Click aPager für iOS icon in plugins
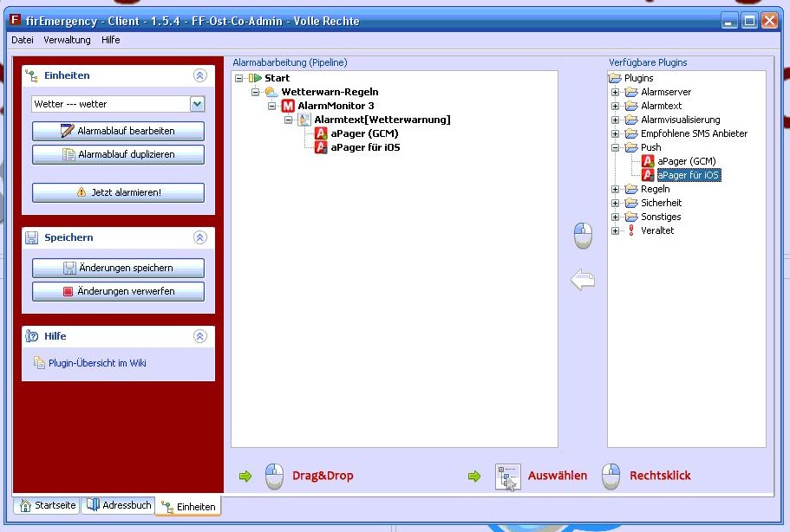 coord(648,175)
